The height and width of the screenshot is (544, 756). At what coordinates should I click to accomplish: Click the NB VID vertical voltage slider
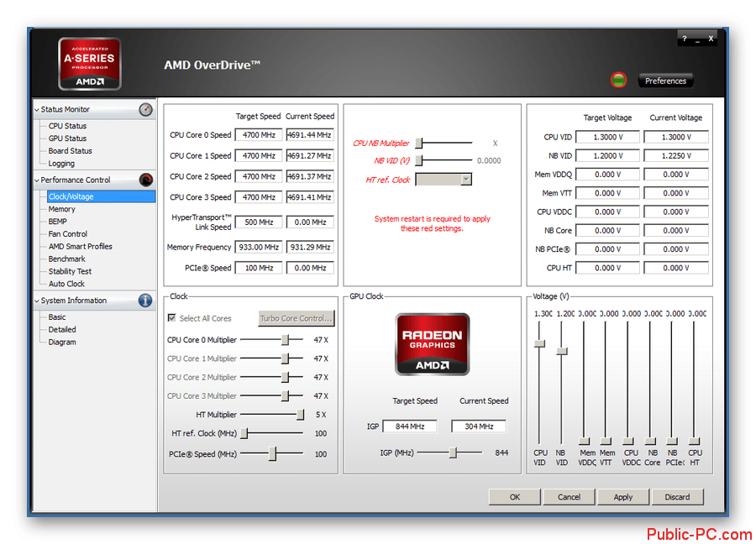(x=561, y=383)
